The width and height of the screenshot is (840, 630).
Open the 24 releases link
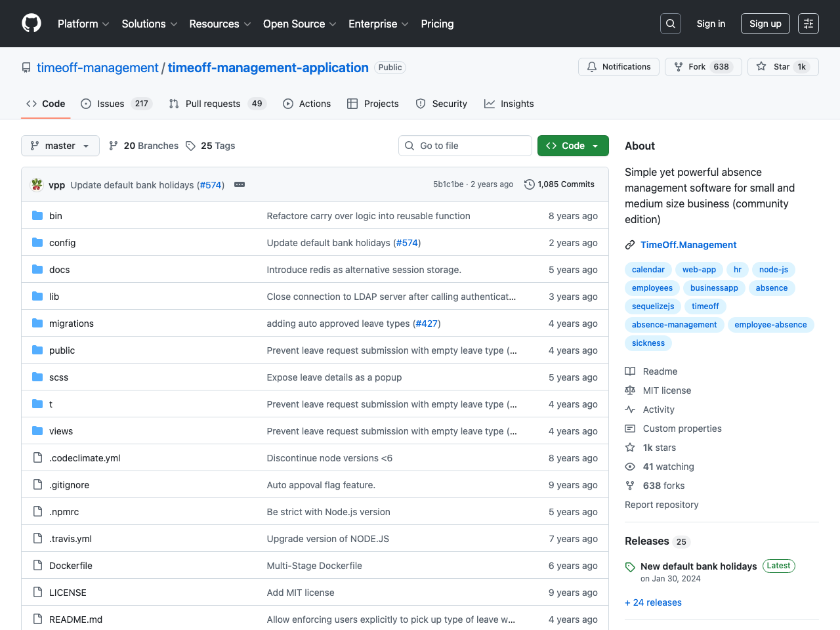[x=653, y=602]
